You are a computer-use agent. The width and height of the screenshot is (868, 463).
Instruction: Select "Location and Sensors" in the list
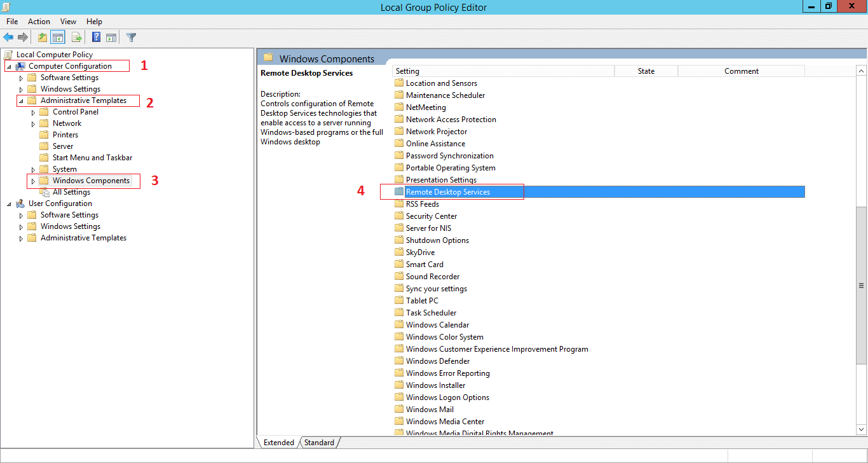(x=442, y=83)
